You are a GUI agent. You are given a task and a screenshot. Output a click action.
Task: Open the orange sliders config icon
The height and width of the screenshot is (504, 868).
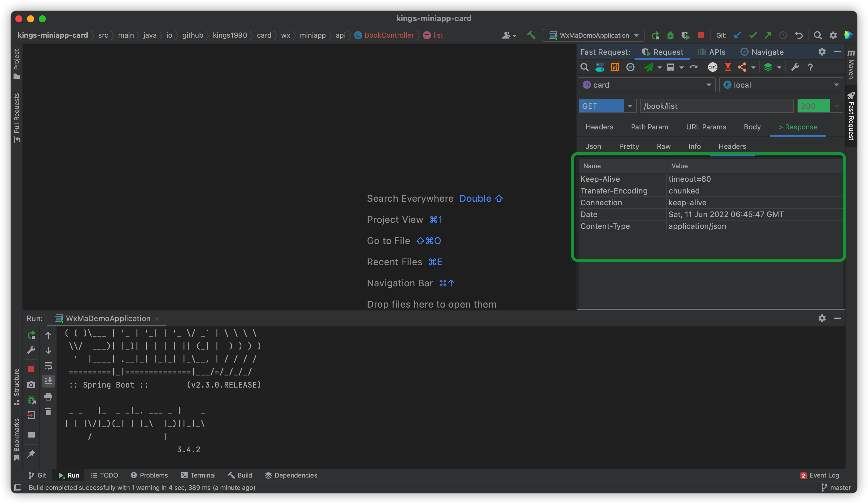[615, 67]
